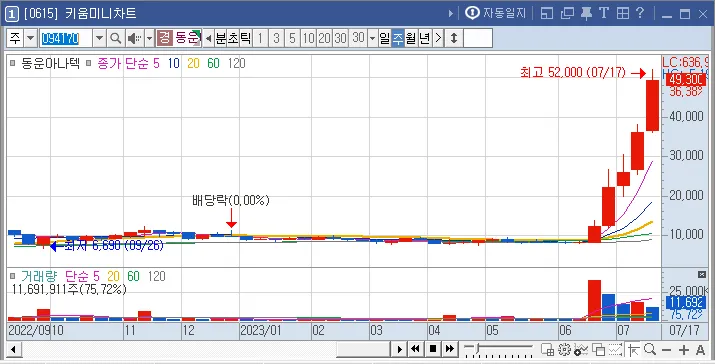Switch chart to 주 (weekly) period
This screenshot has height=364, width=715.
click(x=398, y=38)
